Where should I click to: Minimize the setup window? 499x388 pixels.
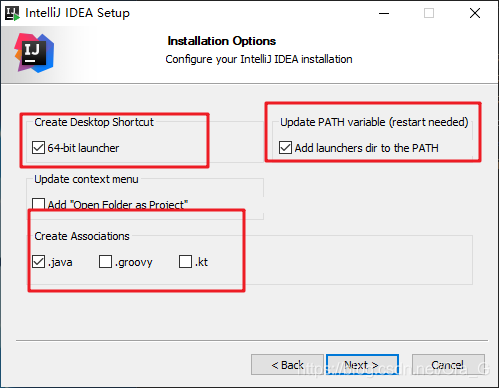(384, 13)
